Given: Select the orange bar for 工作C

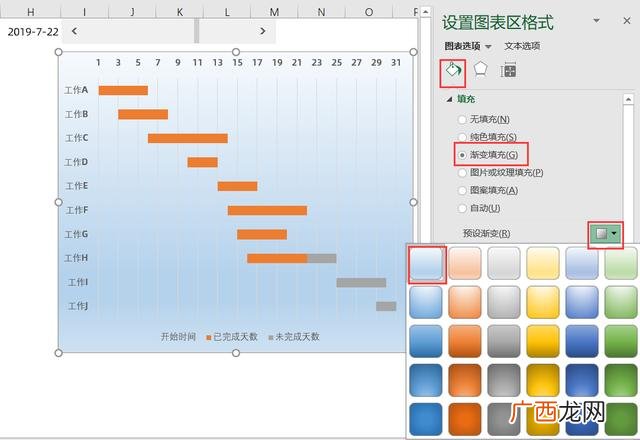Looking at the screenshot, I should (x=188, y=138).
